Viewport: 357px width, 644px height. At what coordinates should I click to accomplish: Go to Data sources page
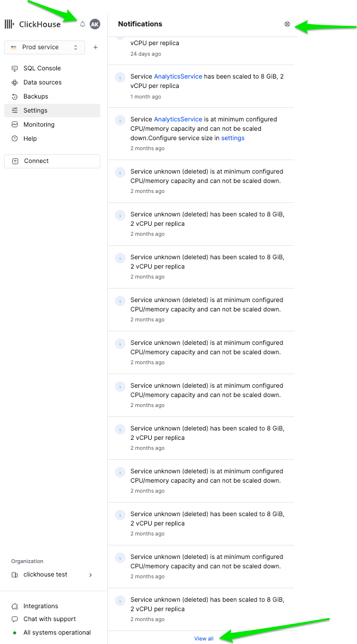tap(42, 83)
